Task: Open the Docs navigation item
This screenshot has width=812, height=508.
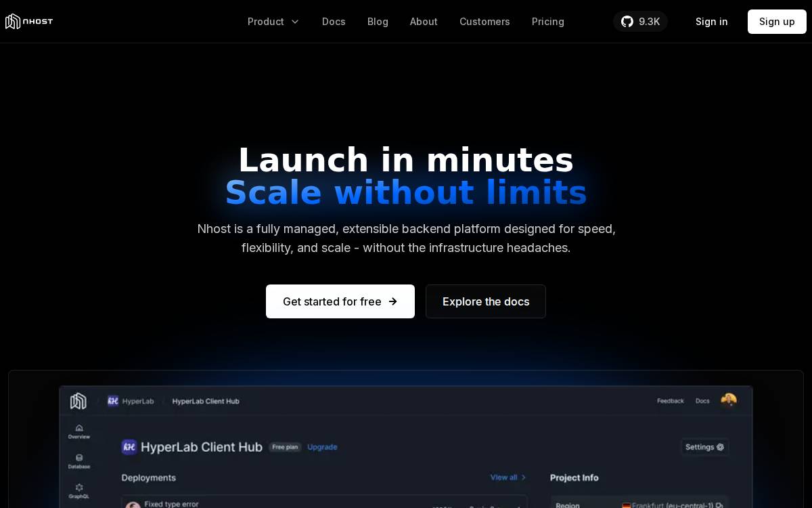Action: point(334,22)
